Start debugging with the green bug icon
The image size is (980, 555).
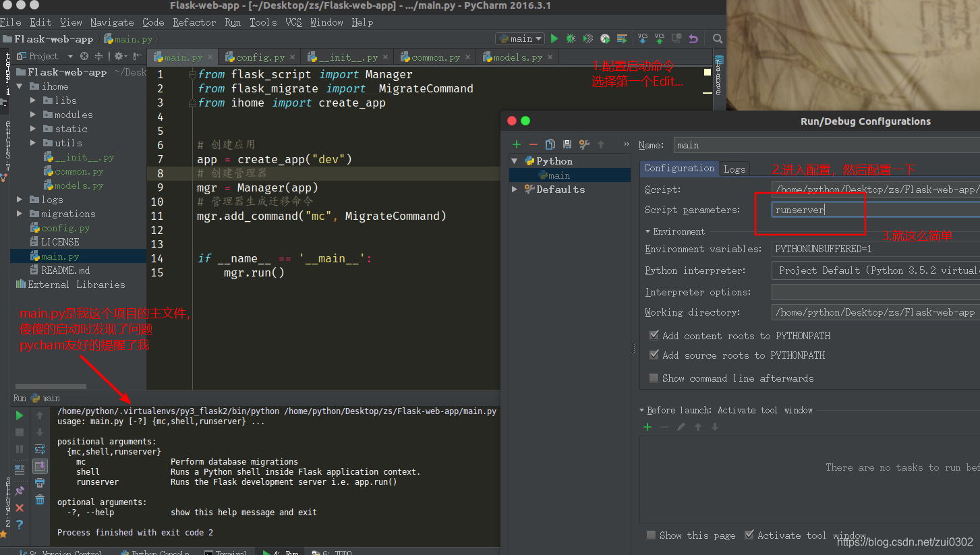coord(571,39)
